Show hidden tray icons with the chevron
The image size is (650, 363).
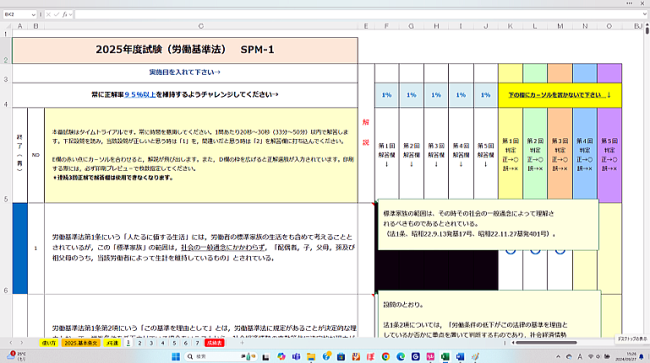tap(558, 356)
